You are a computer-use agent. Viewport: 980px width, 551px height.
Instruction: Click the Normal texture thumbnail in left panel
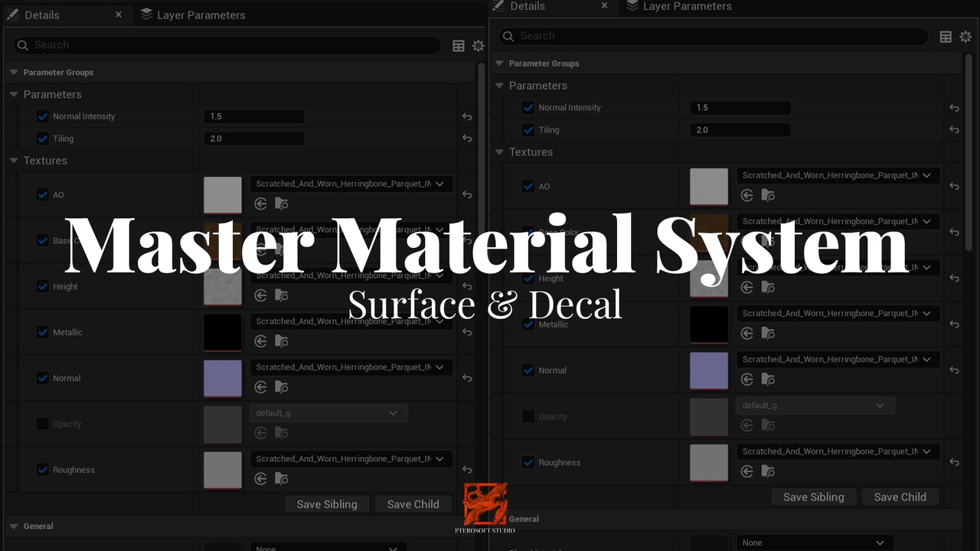tap(223, 379)
